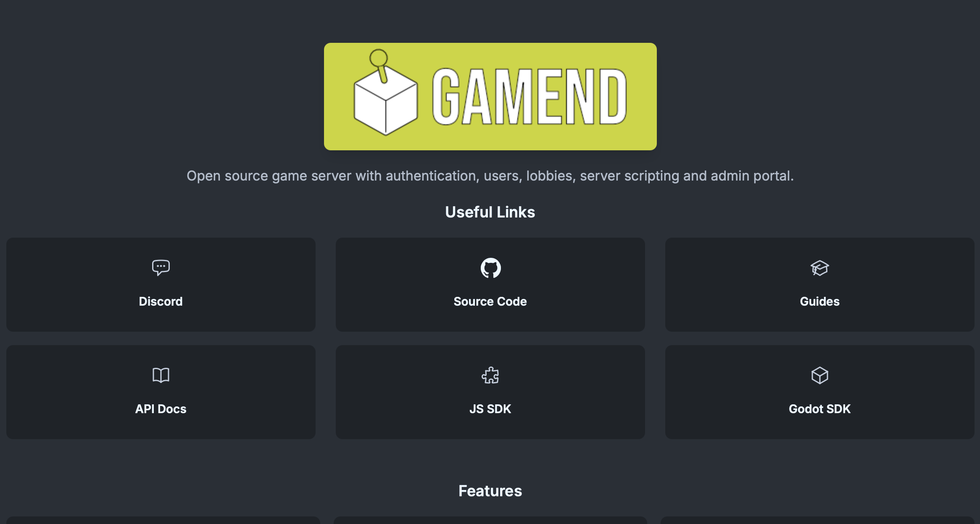Click the Features section heading

(x=490, y=491)
